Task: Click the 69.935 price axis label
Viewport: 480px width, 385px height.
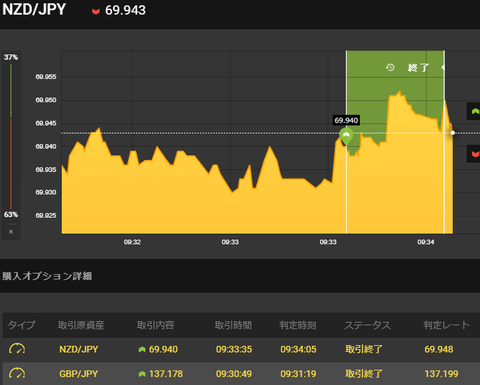Action: coord(46,170)
